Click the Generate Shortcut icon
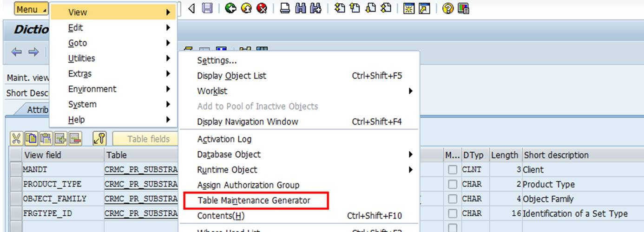644x232 pixels. tap(424, 8)
